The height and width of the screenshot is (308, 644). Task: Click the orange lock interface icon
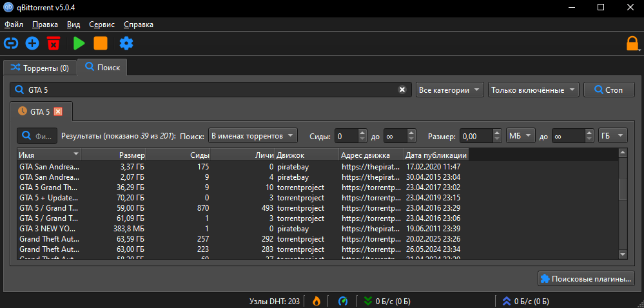pos(632,44)
